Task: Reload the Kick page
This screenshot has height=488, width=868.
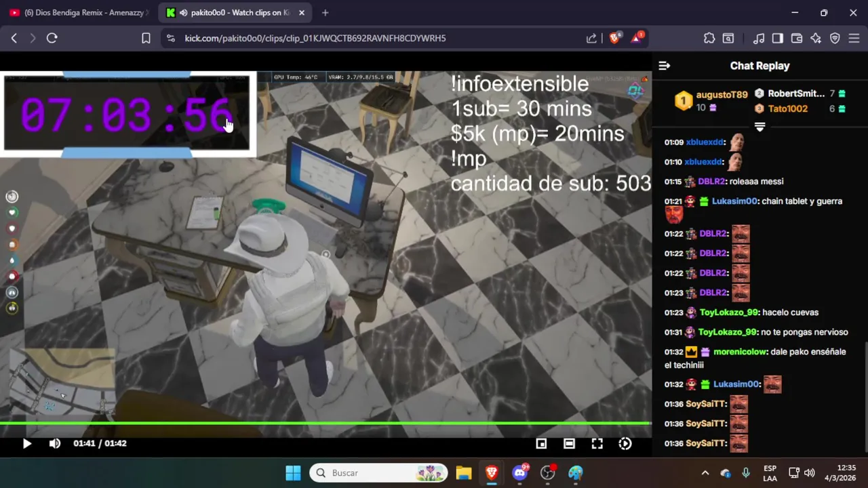Action: tap(52, 38)
